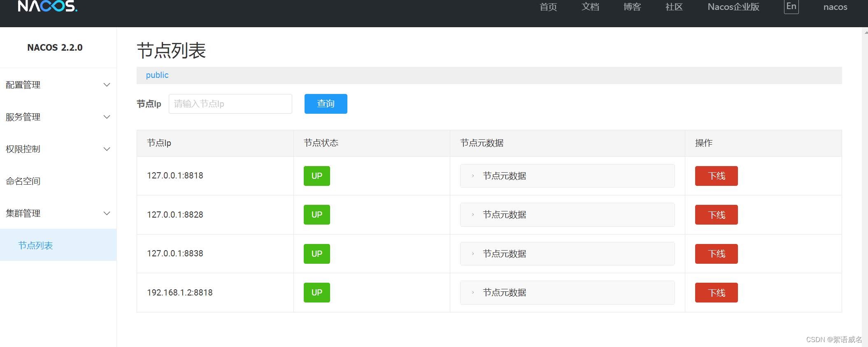Click 下线 for node 127.0.0.1:8818
Screen dimensions: 868x347
pyautogui.click(x=717, y=176)
